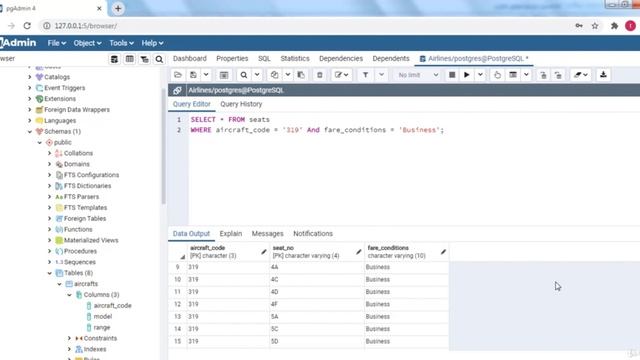Screen dimensions: 640x360
Task: Select the Query Editor tab
Action: [x=191, y=104]
